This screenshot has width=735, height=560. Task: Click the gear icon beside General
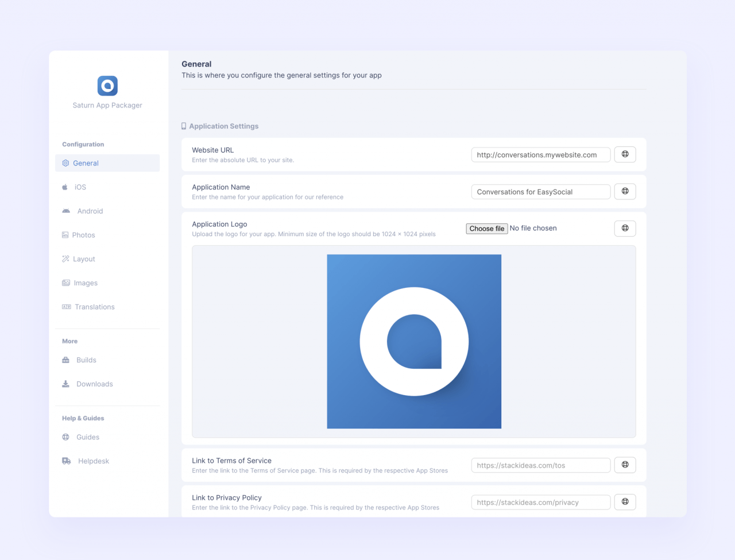point(65,163)
